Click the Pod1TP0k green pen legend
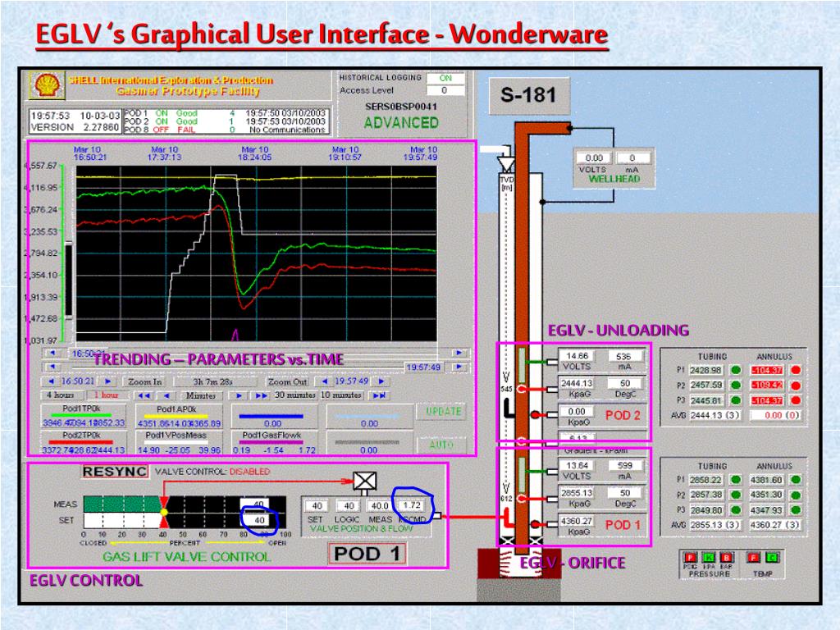This screenshot has width=840, height=630. [x=83, y=415]
